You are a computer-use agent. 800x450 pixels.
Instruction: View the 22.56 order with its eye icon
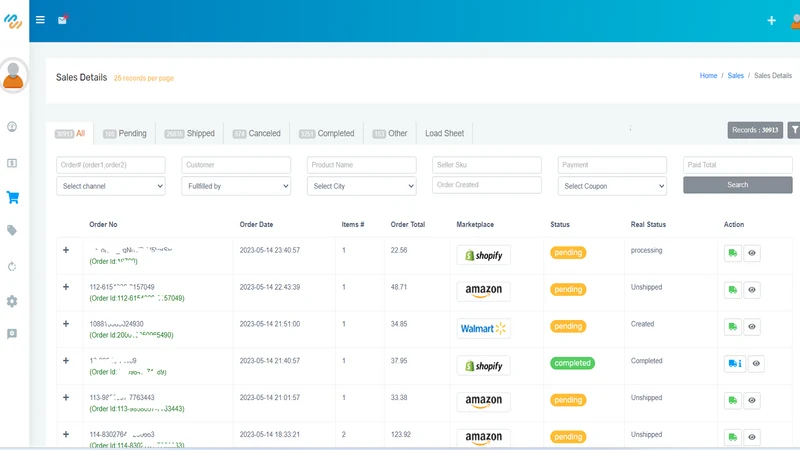[752, 253]
